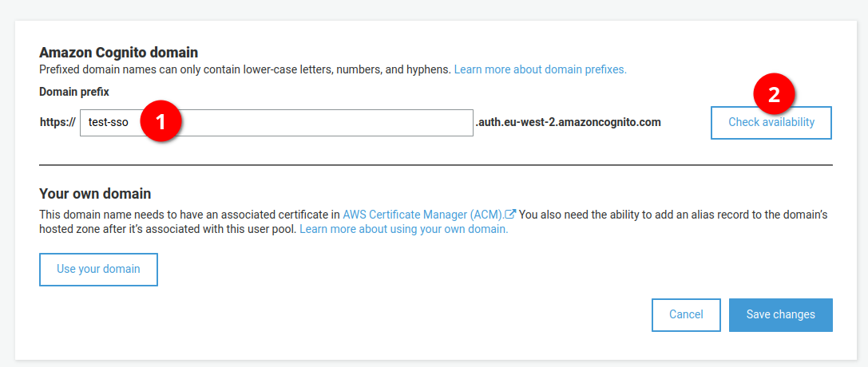
Task: Click the horizontal divider between sections
Action: (436, 164)
